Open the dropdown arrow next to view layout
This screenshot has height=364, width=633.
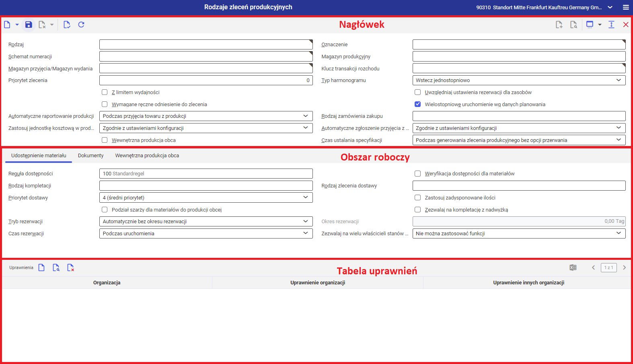point(600,25)
